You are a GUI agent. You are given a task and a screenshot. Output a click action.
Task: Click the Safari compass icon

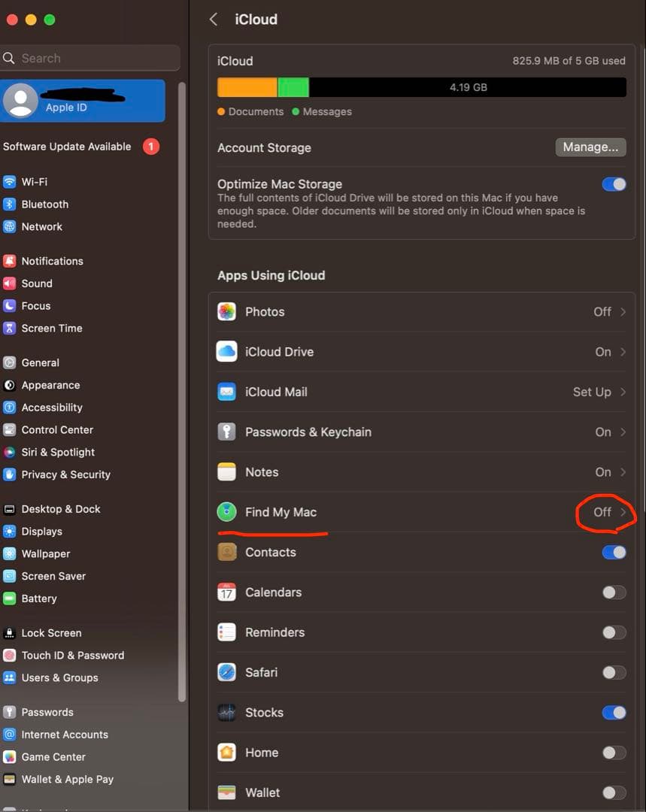(x=226, y=672)
